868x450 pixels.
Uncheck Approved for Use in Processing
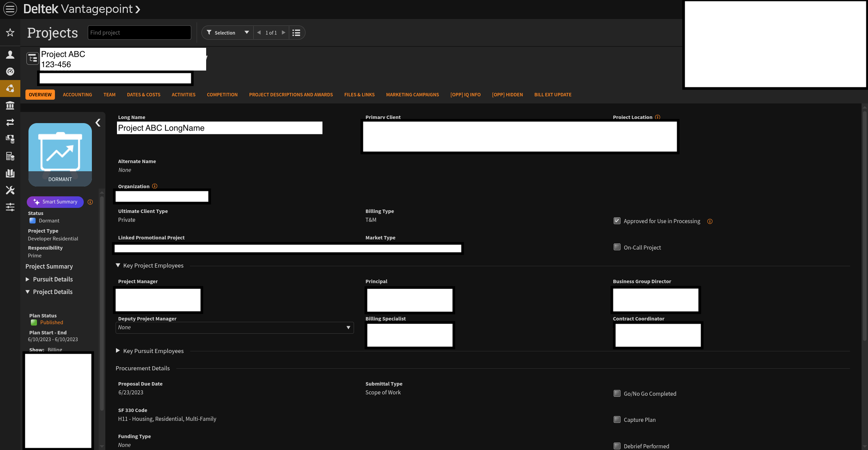[617, 221]
